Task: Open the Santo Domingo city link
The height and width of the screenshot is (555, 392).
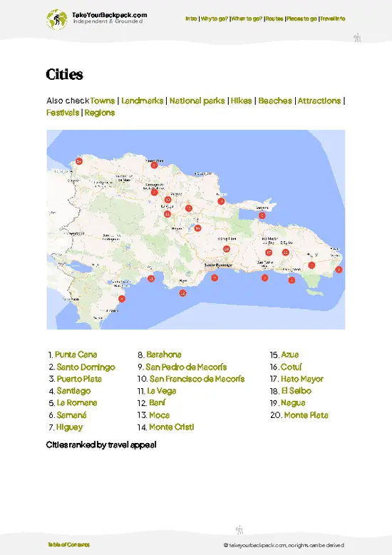Action: tap(86, 367)
